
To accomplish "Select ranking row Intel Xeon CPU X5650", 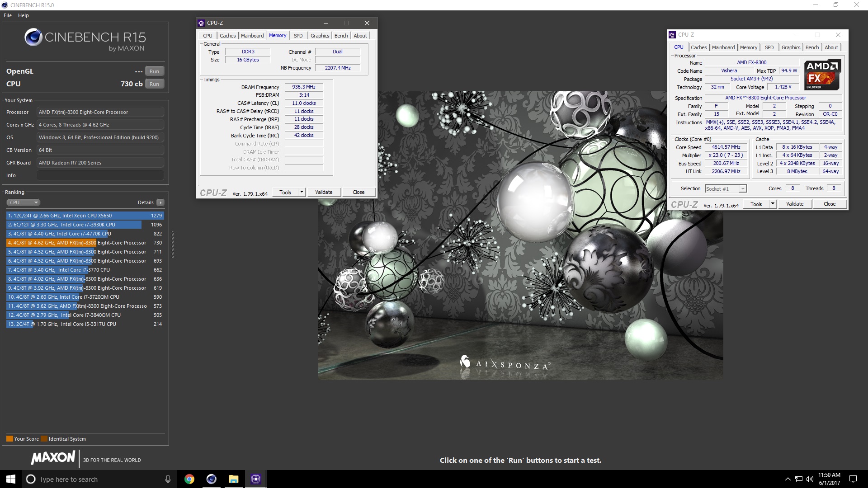I will [85, 216].
